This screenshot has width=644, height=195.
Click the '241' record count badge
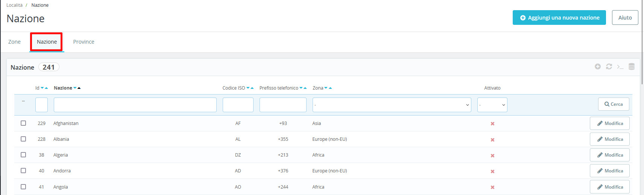click(x=49, y=67)
